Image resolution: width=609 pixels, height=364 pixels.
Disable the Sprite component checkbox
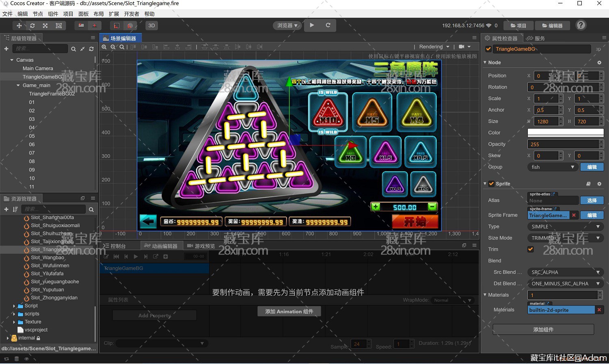pos(491,184)
